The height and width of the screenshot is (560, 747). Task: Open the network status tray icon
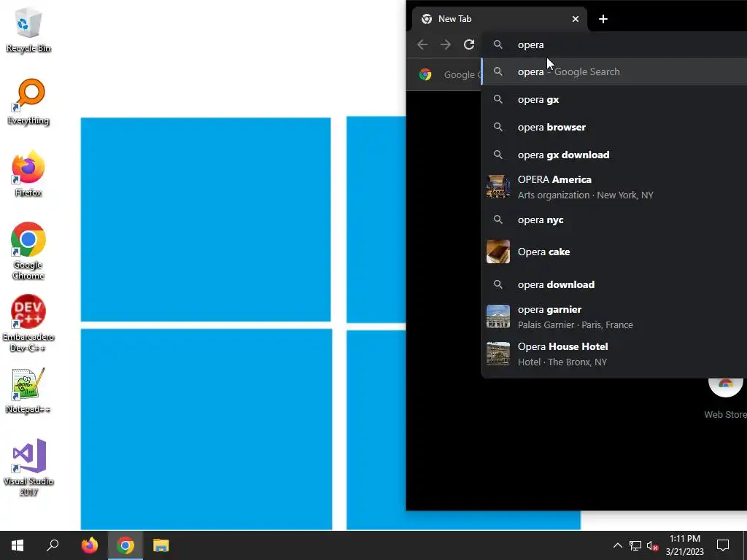[635, 545]
